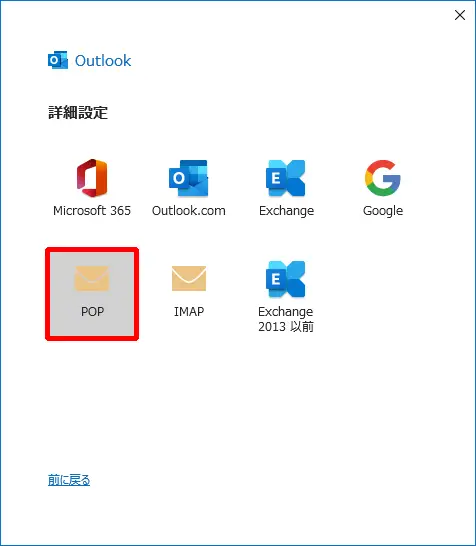476x546 pixels.
Task: Select the Exchange label in top row
Action: pos(286,211)
